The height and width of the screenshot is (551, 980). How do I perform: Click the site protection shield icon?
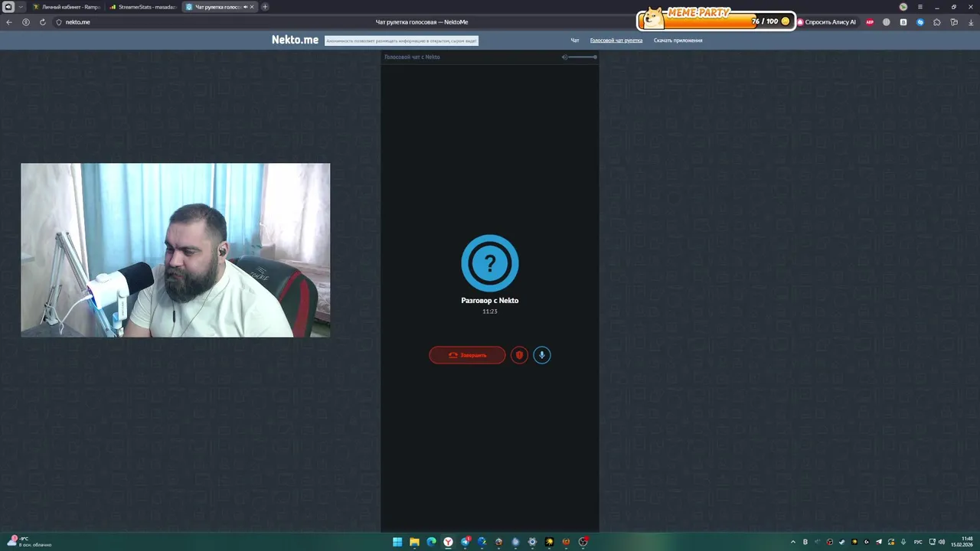pos(59,22)
